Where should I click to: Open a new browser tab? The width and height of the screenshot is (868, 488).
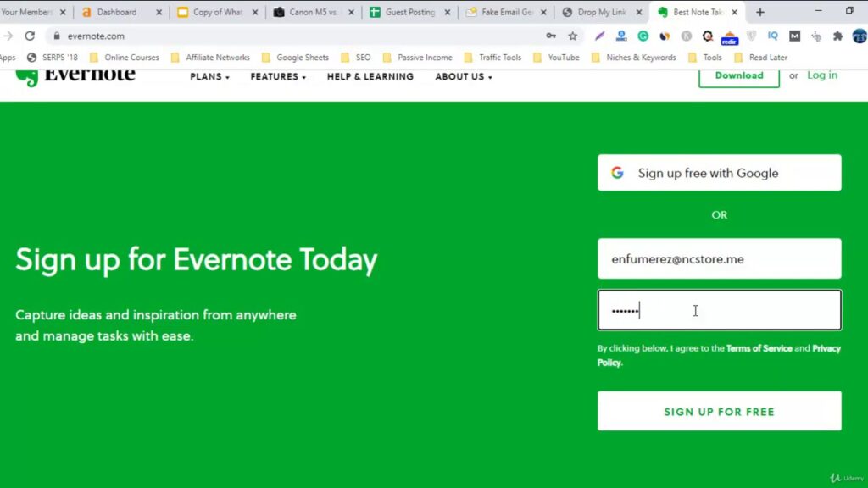tap(760, 12)
